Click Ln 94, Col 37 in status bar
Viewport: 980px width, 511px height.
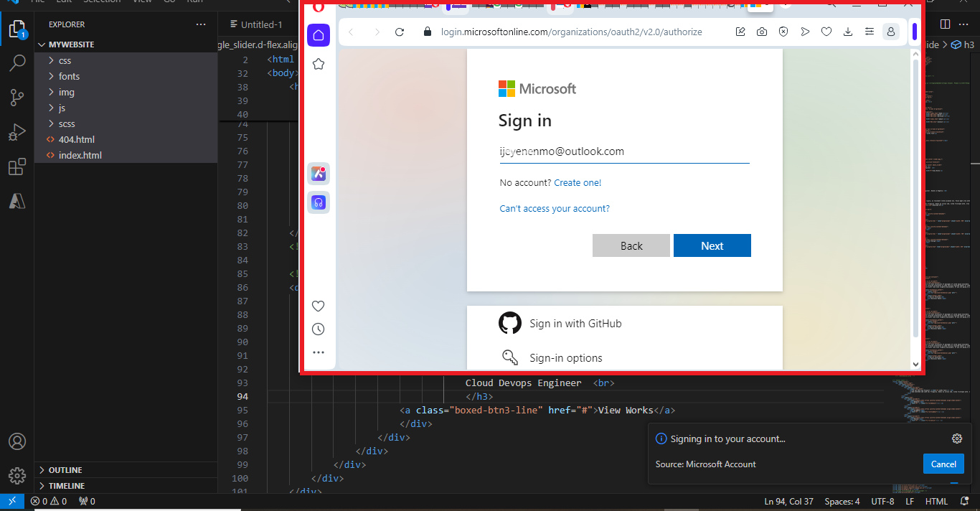pos(788,501)
